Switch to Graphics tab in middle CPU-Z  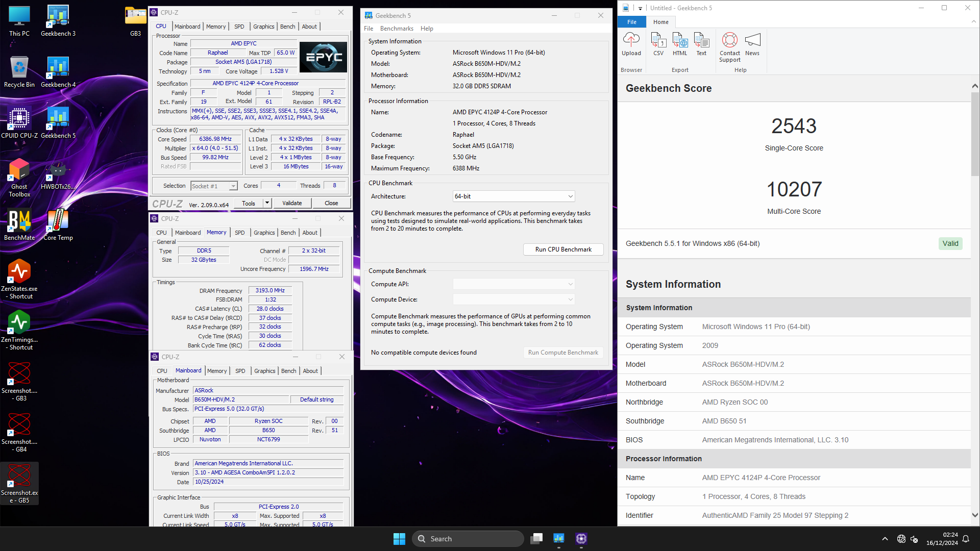264,233
